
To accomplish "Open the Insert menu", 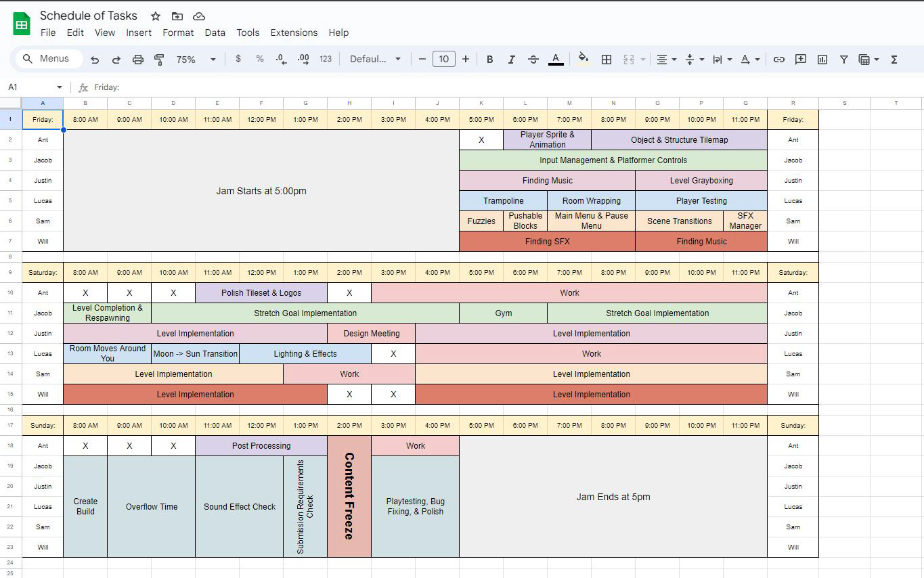I will pyautogui.click(x=139, y=32).
